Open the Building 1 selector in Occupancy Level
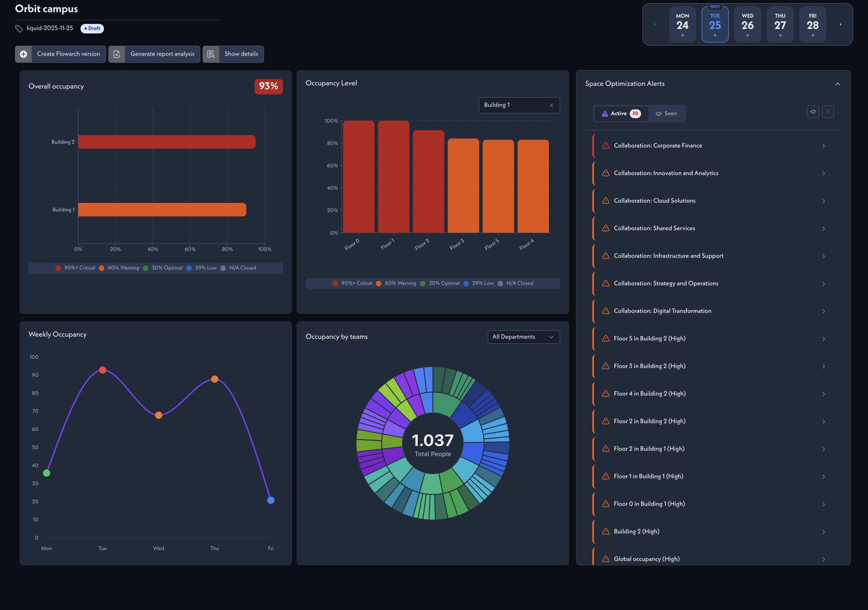 pyautogui.click(x=519, y=105)
